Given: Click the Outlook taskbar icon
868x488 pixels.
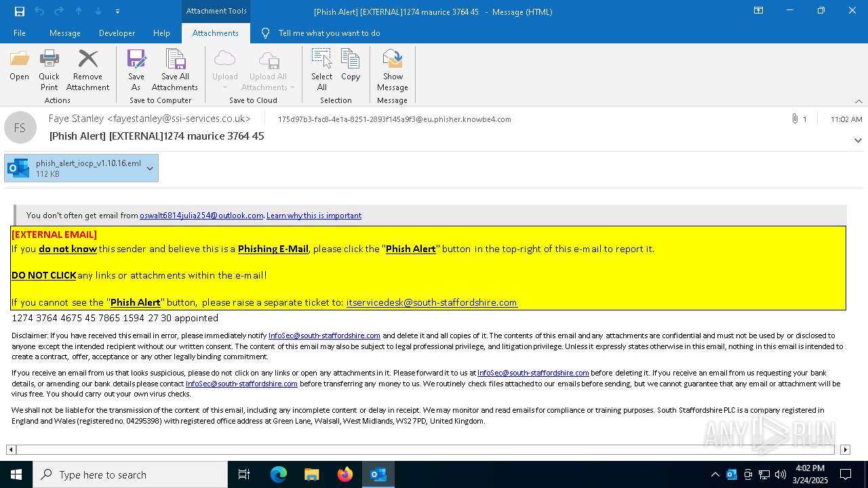Looking at the screenshot, I should coord(378,474).
